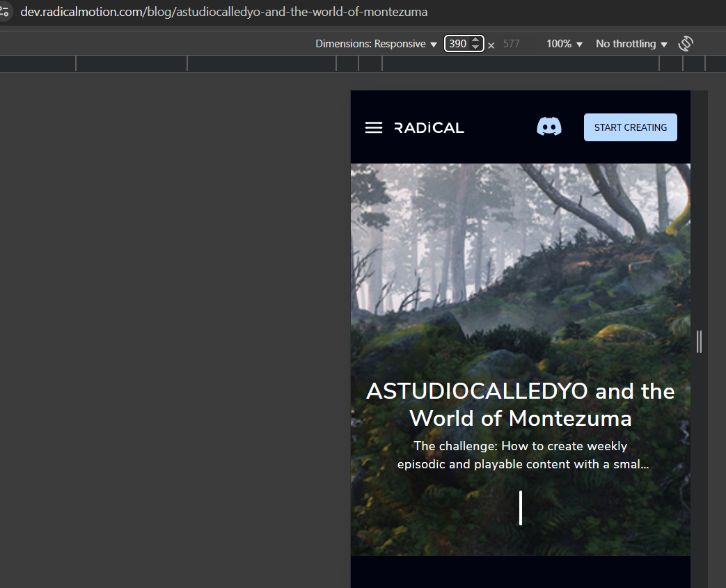Select the viewport height field showing 577
Viewport: 726px width, 588px height.
pyautogui.click(x=511, y=44)
